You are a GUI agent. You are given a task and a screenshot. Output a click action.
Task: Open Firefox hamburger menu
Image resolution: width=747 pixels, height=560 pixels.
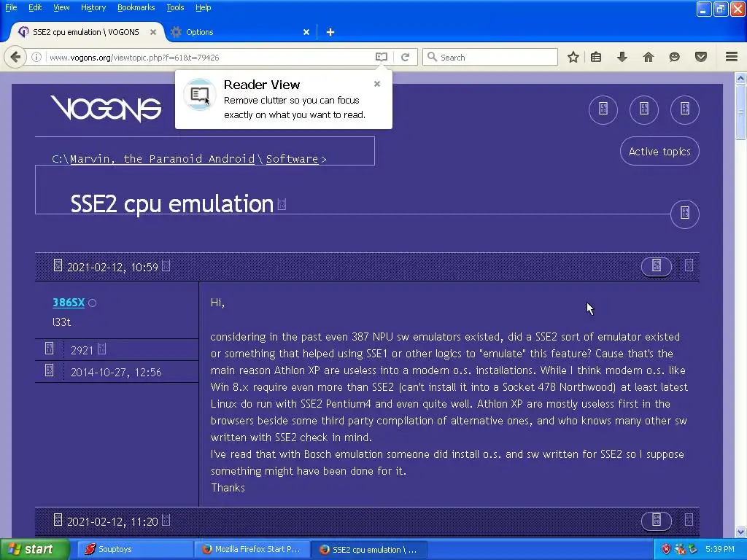(x=732, y=57)
